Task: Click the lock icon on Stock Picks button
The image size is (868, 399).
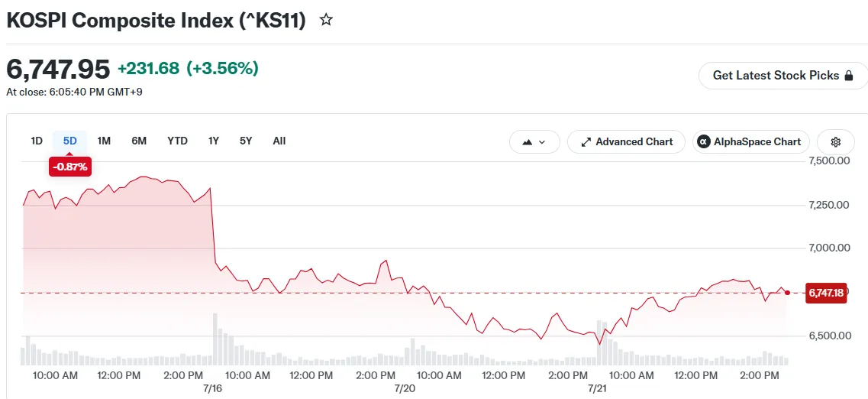Action: click(849, 76)
